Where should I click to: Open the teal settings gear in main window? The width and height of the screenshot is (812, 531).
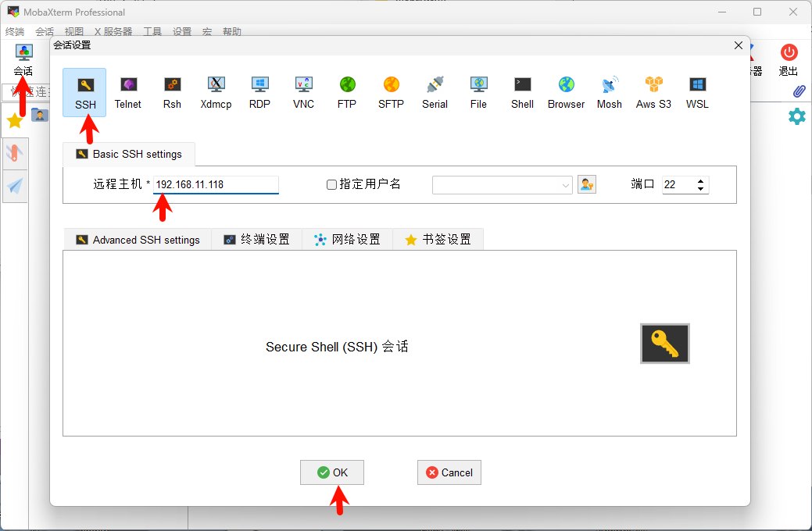797,116
